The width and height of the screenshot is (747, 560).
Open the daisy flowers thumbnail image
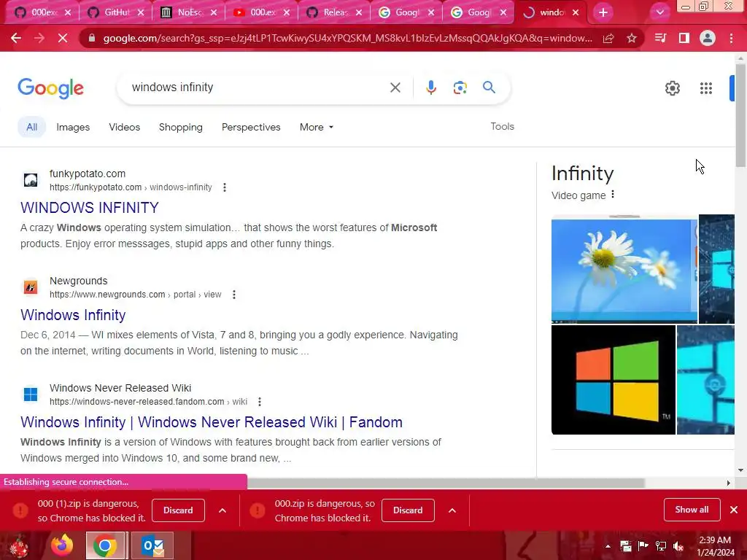[x=624, y=270]
